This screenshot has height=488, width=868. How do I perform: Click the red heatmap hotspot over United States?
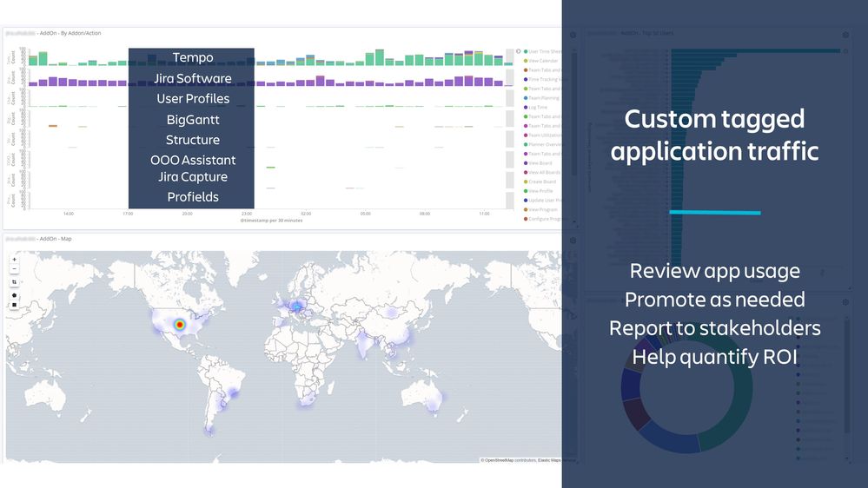[x=179, y=325]
